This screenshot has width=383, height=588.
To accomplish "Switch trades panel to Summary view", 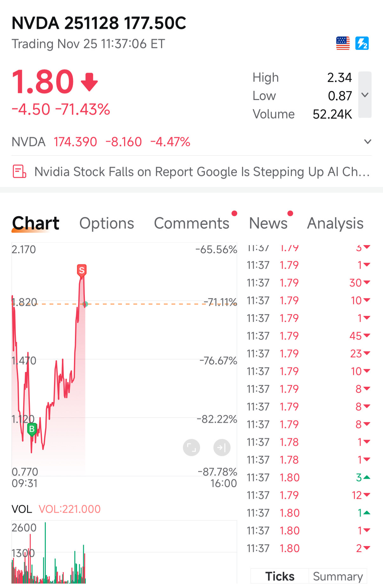I will click(338, 576).
